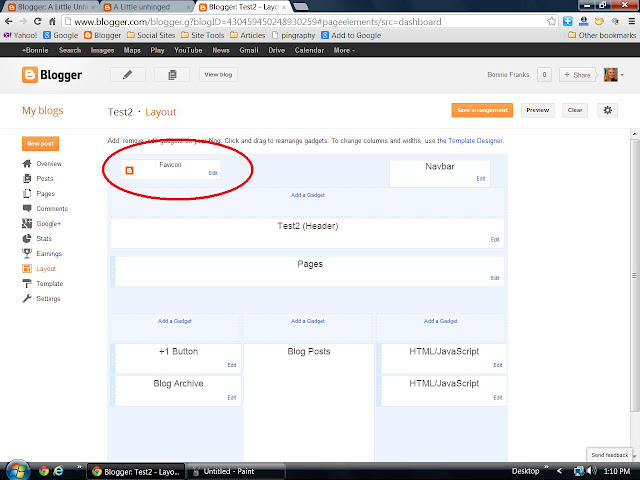Edit the Blog Archive gadget
The image size is (640, 480).
pos(232,398)
